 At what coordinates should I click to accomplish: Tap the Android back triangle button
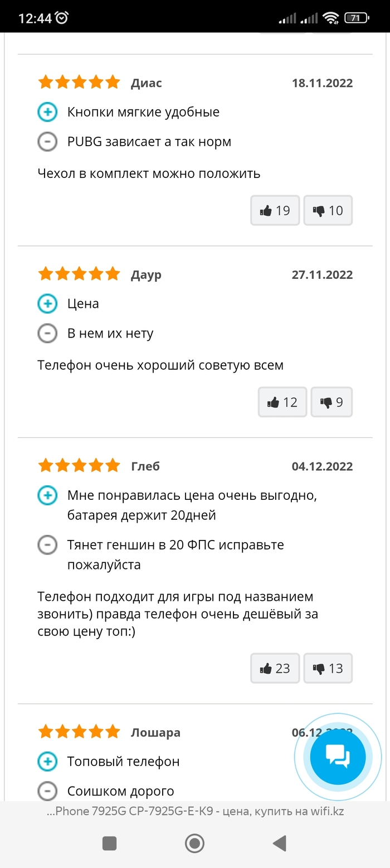[x=279, y=843]
